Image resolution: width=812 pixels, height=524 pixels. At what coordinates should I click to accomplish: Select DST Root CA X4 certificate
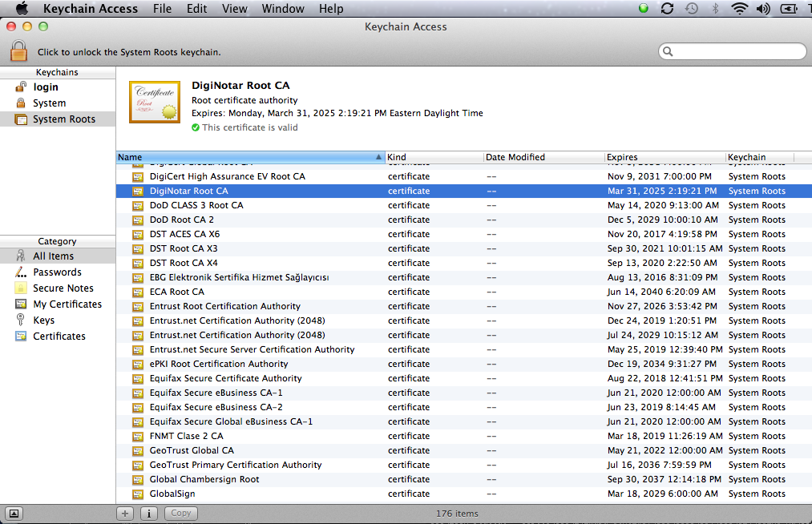click(464, 263)
